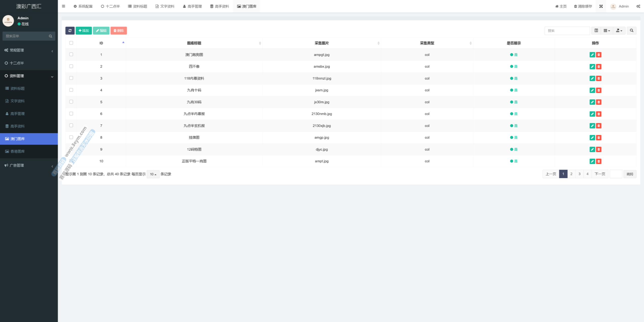Sort table by the ID column header

pos(101,43)
